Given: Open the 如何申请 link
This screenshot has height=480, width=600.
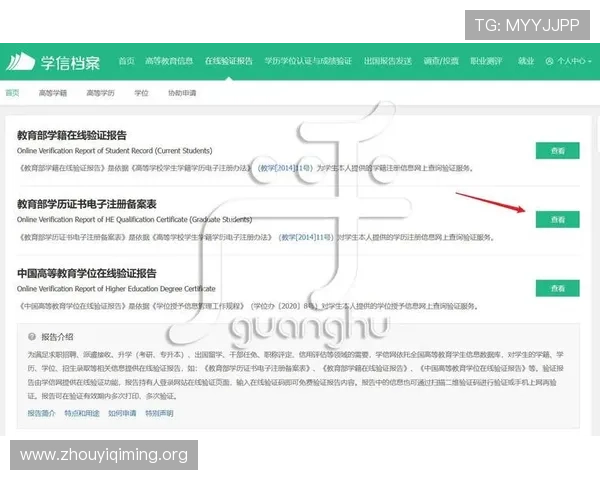Looking at the screenshot, I should pyautogui.click(x=122, y=413).
